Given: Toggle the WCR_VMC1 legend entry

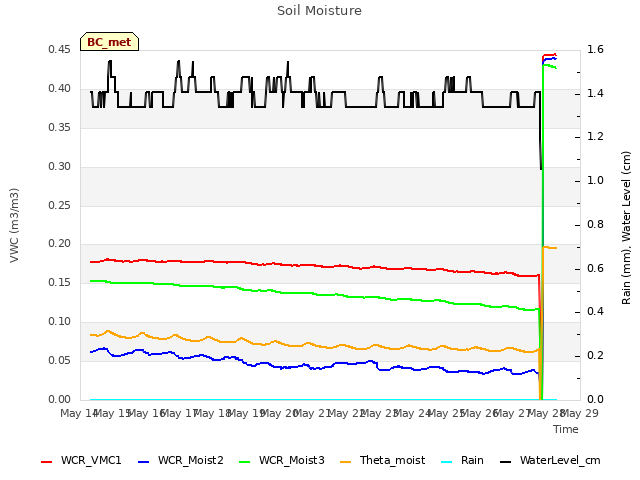Looking at the screenshot, I should pos(81,460).
